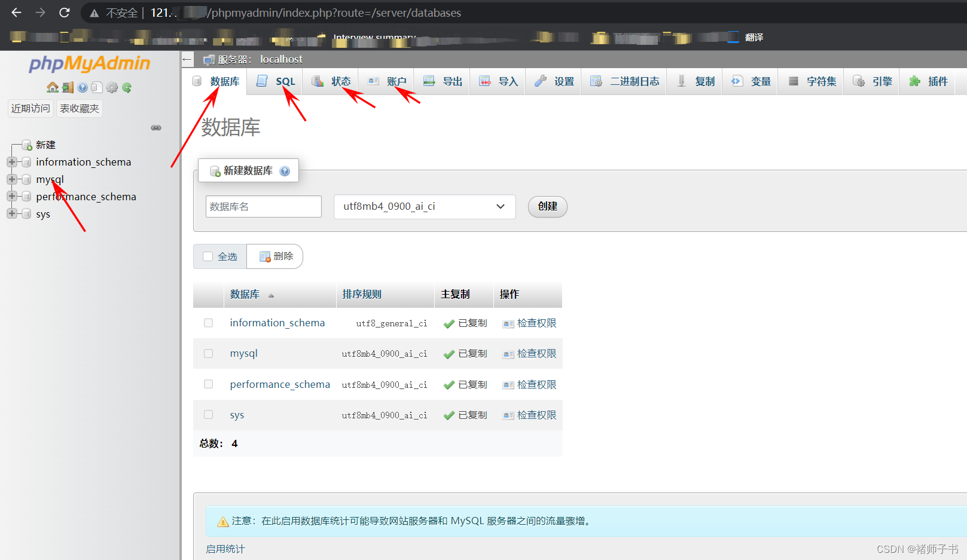The height and width of the screenshot is (560, 967).
Task: Open the 导入 tab
Action: click(x=499, y=81)
